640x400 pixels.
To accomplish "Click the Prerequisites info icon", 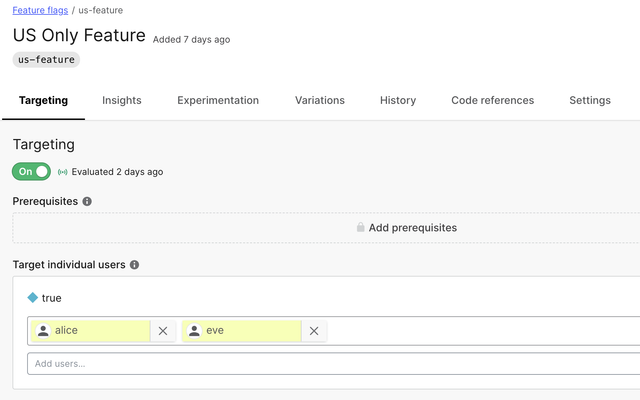I will (x=87, y=202).
